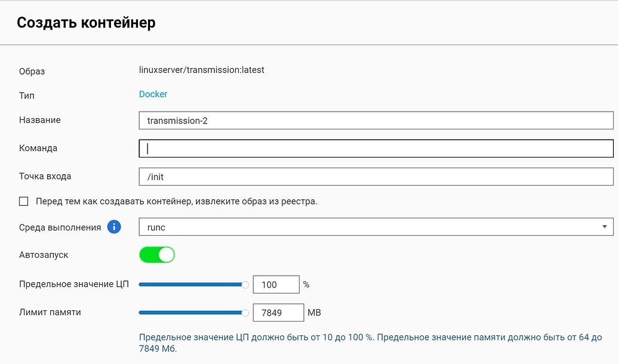Select the memory field showing 7849 MB
This screenshot has width=618, height=364.
[278, 312]
